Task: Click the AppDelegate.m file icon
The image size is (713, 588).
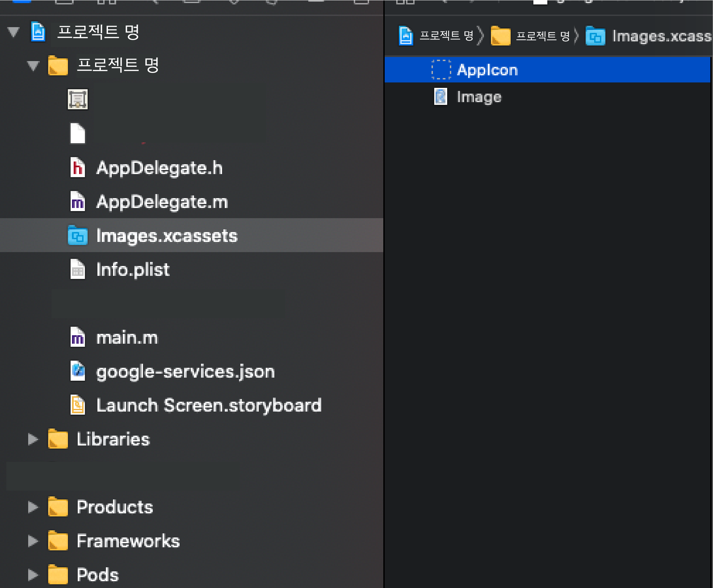Action: coord(77,202)
